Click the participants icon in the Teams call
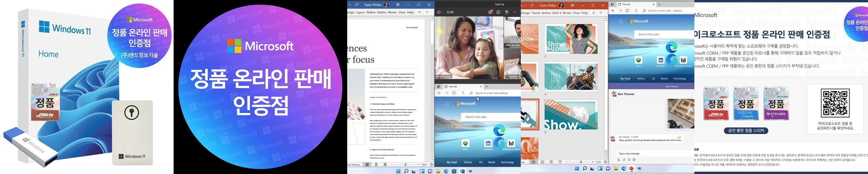The image size is (868, 174). [490, 12]
